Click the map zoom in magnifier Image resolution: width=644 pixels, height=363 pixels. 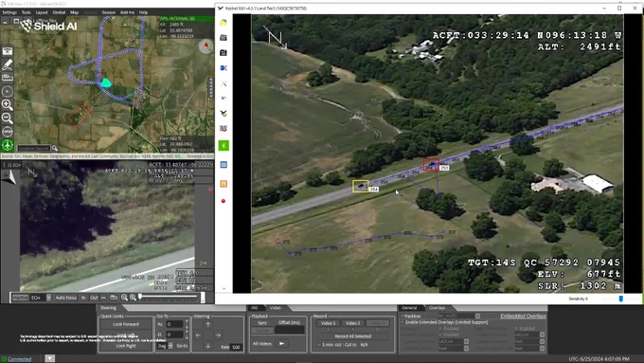[x=8, y=104]
